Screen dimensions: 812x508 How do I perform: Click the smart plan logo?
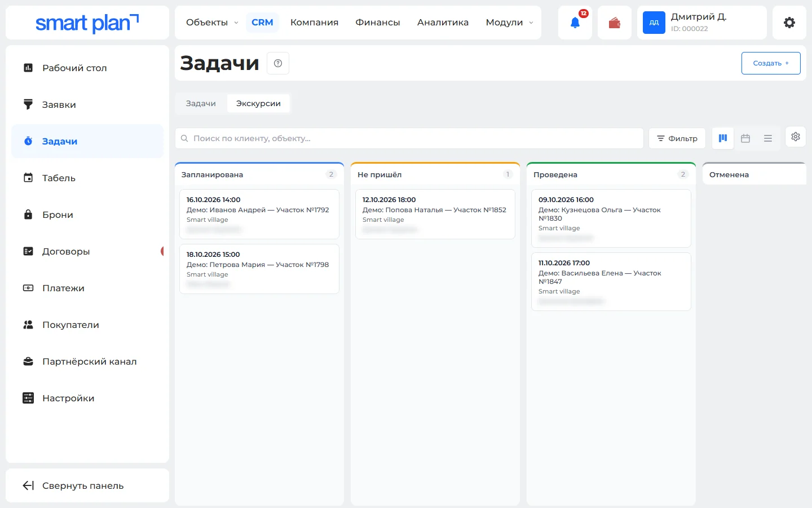pyautogui.click(x=87, y=23)
